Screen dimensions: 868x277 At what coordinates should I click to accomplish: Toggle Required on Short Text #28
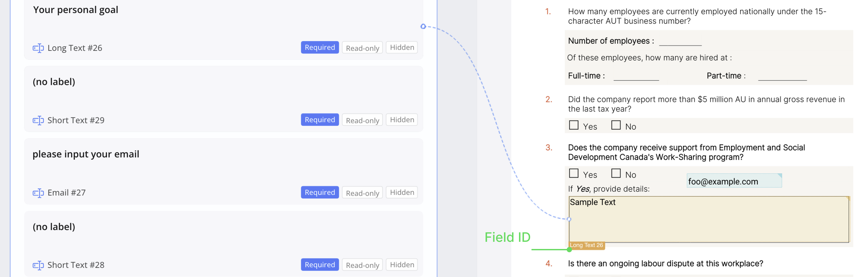[x=319, y=265]
